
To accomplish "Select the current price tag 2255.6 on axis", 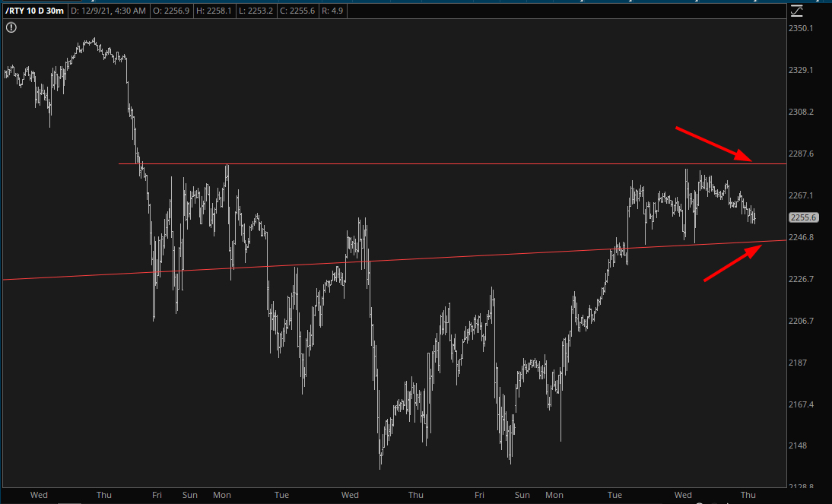I will [x=803, y=217].
